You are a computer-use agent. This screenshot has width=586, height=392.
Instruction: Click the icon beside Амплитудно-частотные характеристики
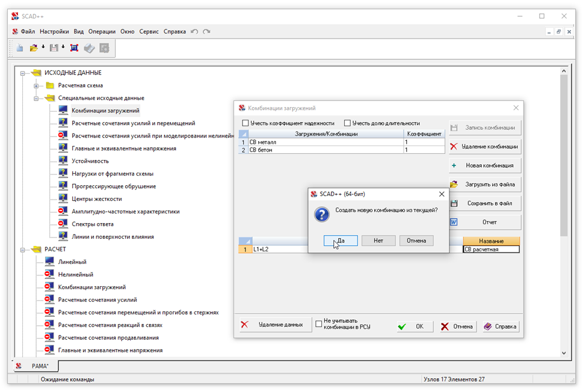63,211
